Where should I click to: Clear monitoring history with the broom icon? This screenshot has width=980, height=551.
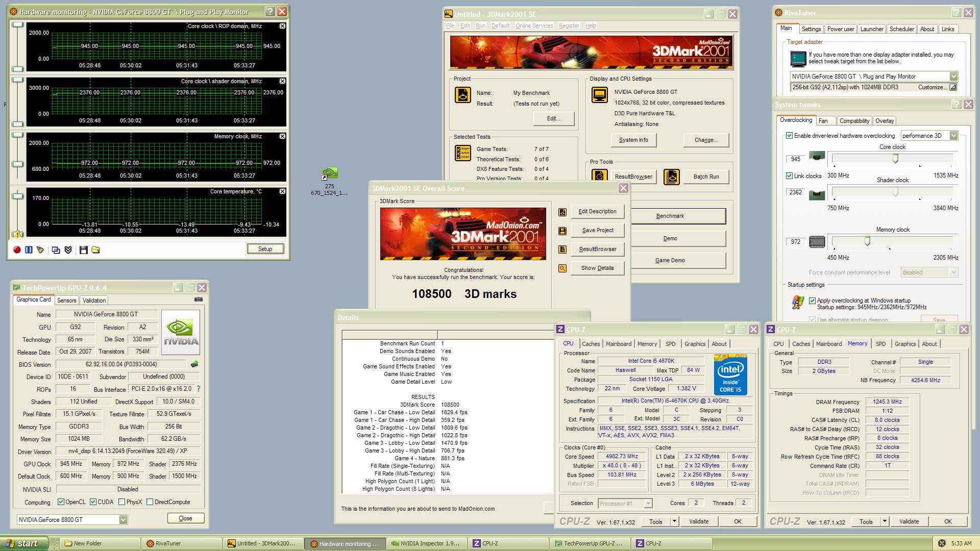point(40,249)
